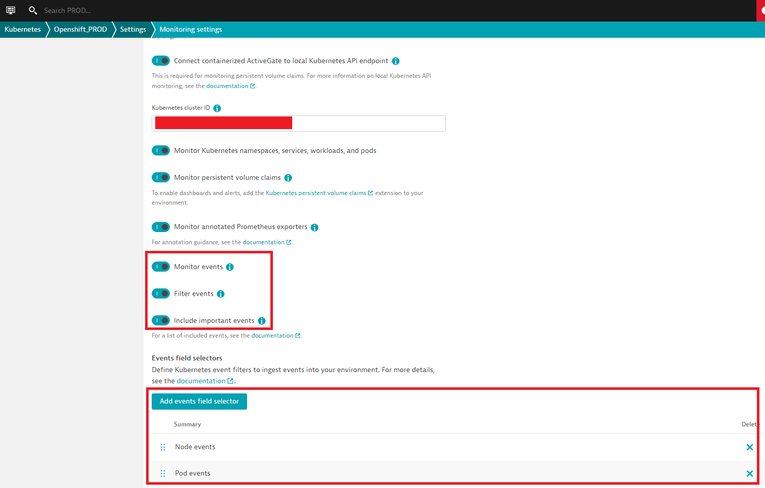Image resolution: width=765 pixels, height=488 pixels.
Task: Delete the Node events selector
Action: (749, 447)
